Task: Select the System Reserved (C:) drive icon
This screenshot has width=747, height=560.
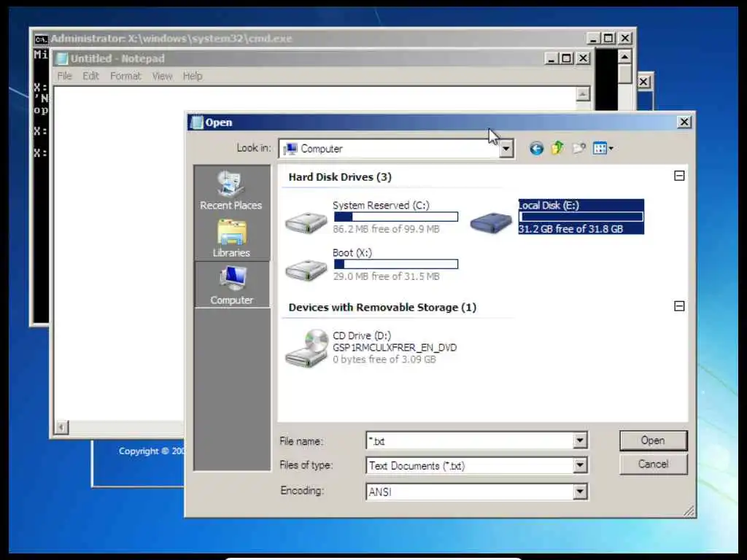Action: pyautogui.click(x=306, y=222)
